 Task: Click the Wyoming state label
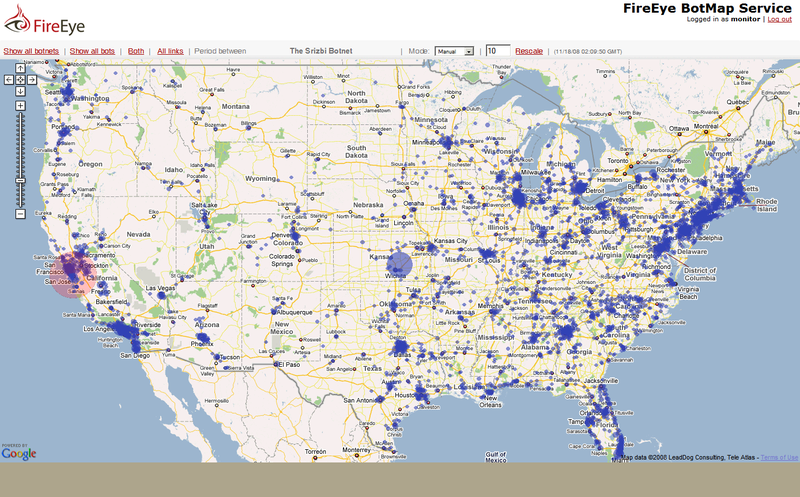(x=261, y=179)
